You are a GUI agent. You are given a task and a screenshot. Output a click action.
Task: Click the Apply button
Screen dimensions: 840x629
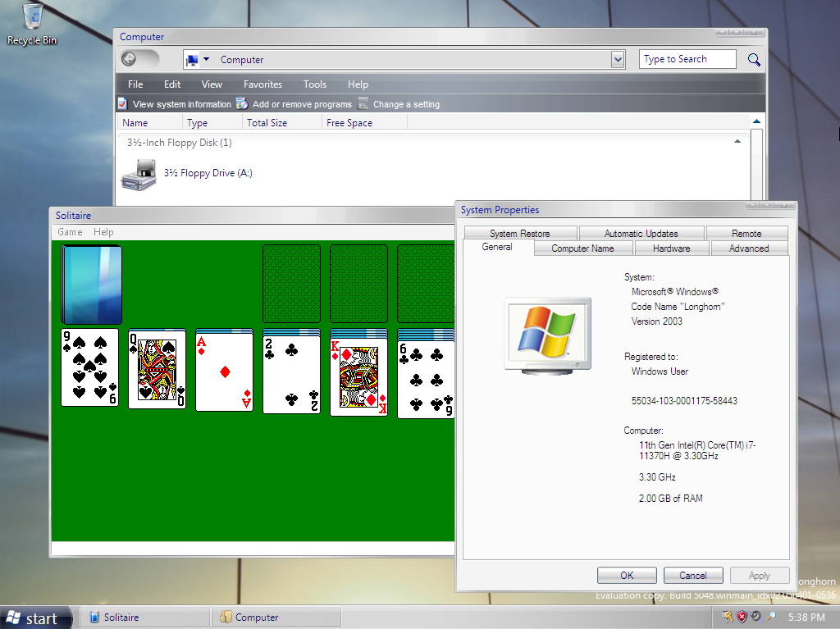pos(760,576)
